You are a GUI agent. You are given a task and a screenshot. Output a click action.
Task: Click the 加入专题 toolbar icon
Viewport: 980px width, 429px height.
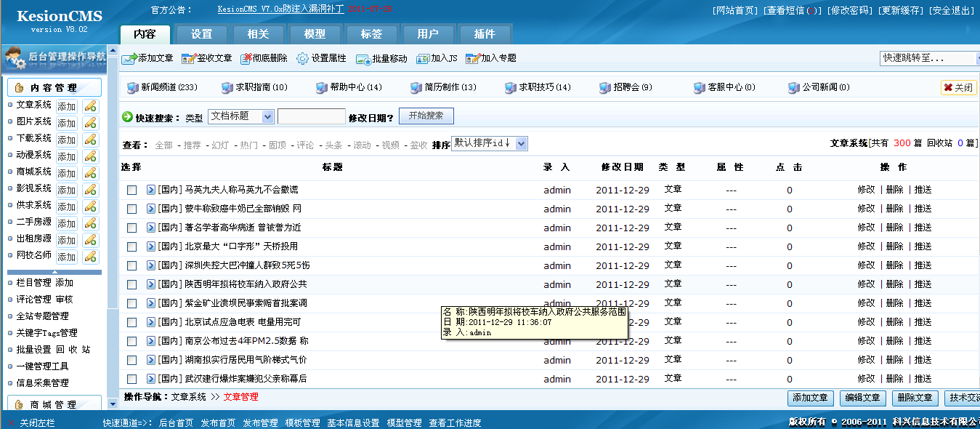coord(473,58)
